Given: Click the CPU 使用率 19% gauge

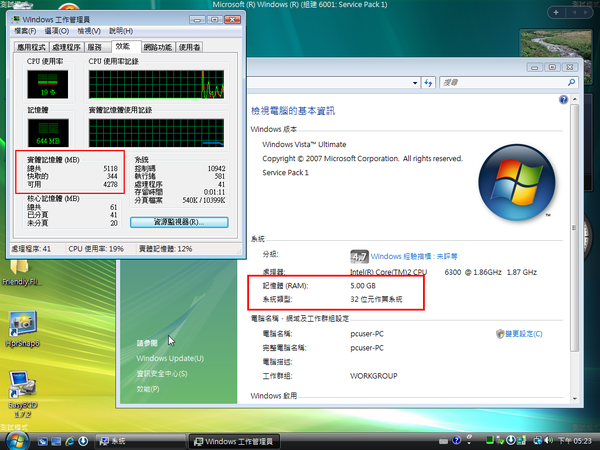Looking at the screenshot, I should pos(48,84).
